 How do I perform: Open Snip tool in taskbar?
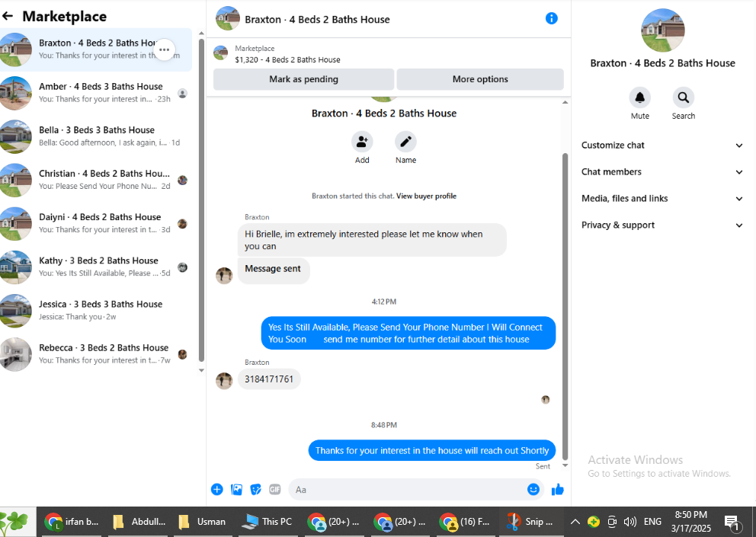(530, 522)
